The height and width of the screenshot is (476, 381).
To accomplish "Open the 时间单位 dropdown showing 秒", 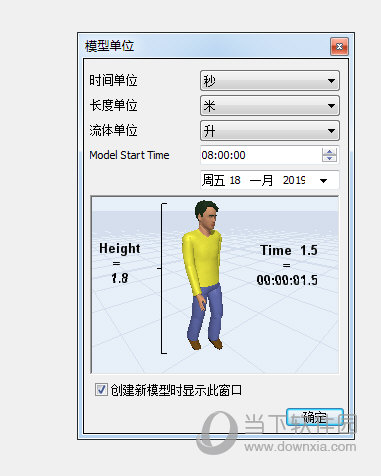I will tap(270, 80).
